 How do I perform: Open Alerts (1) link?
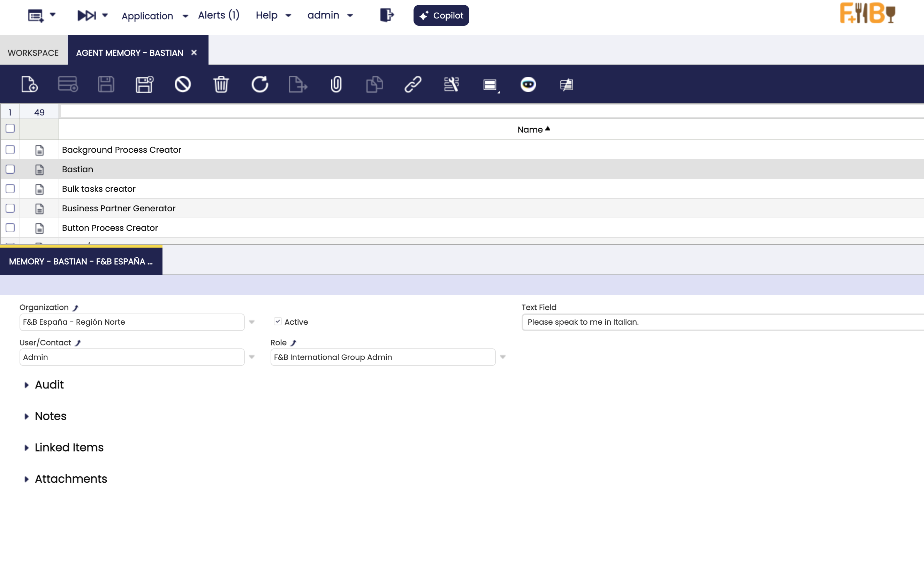click(x=218, y=15)
